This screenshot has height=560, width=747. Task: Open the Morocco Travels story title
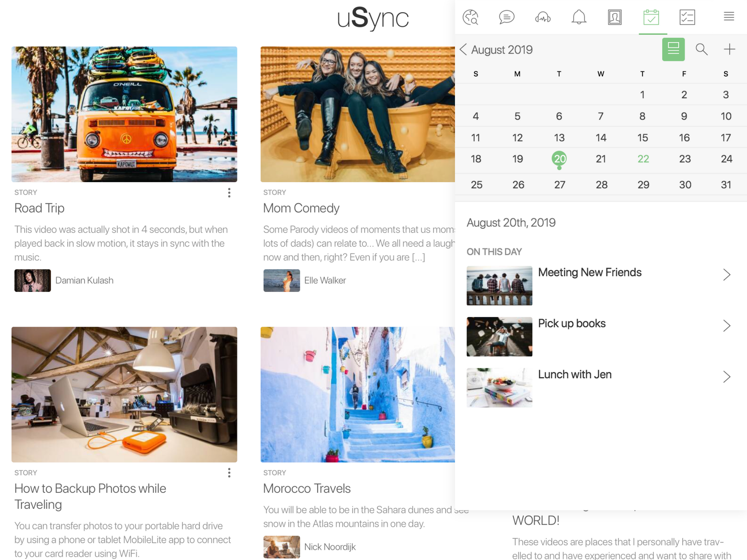click(307, 488)
